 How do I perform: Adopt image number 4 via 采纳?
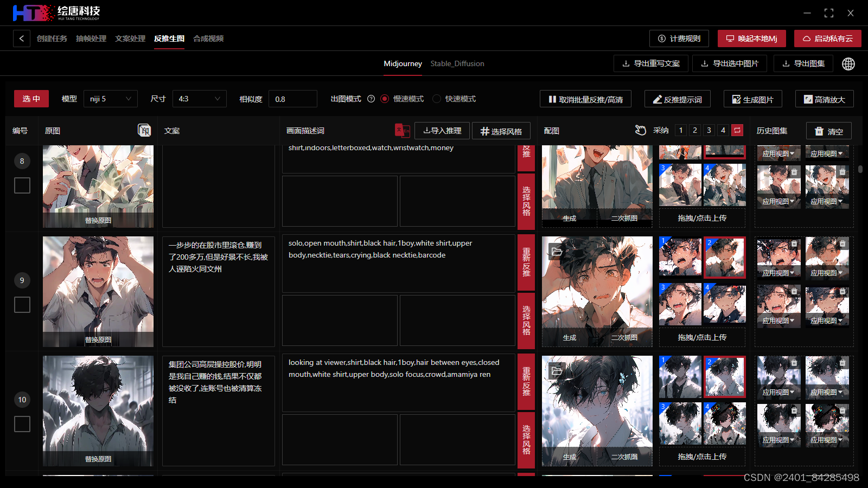coord(723,130)
